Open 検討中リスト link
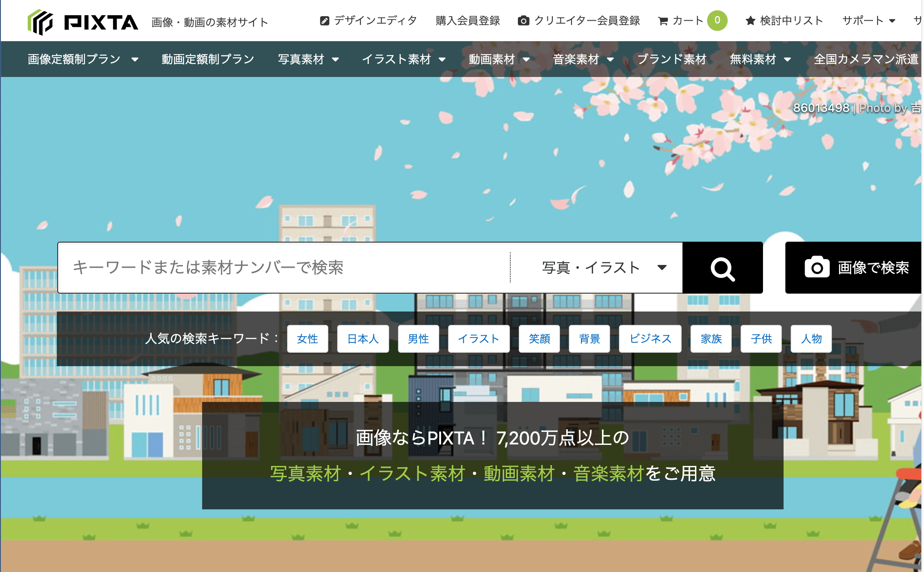Viewport: 924px width, 572px height. coord(784,21)
